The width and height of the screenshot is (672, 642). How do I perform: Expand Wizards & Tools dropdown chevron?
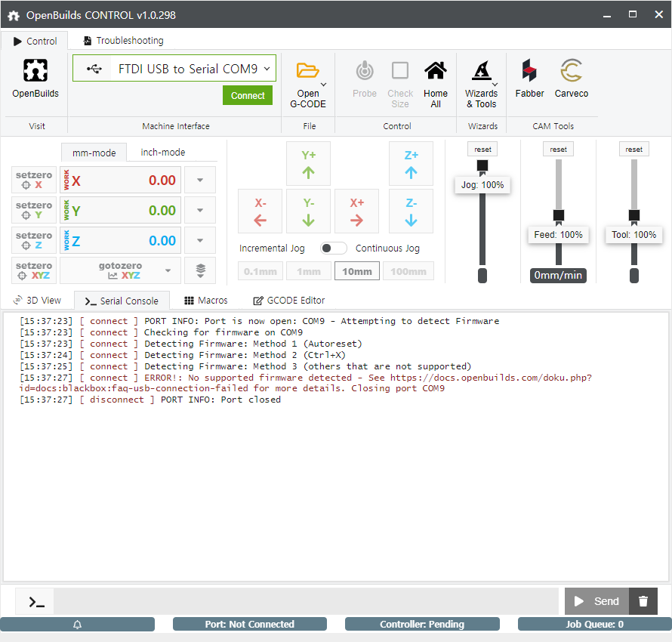(x=495, y=85)
